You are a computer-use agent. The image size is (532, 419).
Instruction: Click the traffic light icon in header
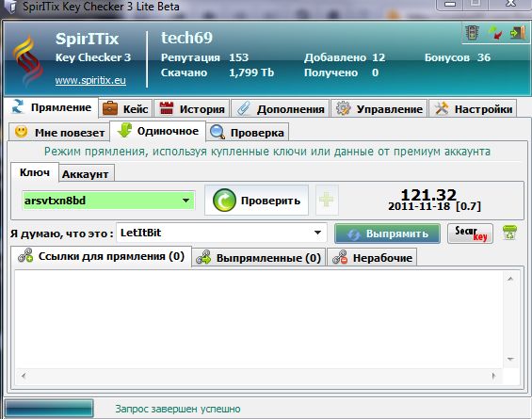[472, 33]
